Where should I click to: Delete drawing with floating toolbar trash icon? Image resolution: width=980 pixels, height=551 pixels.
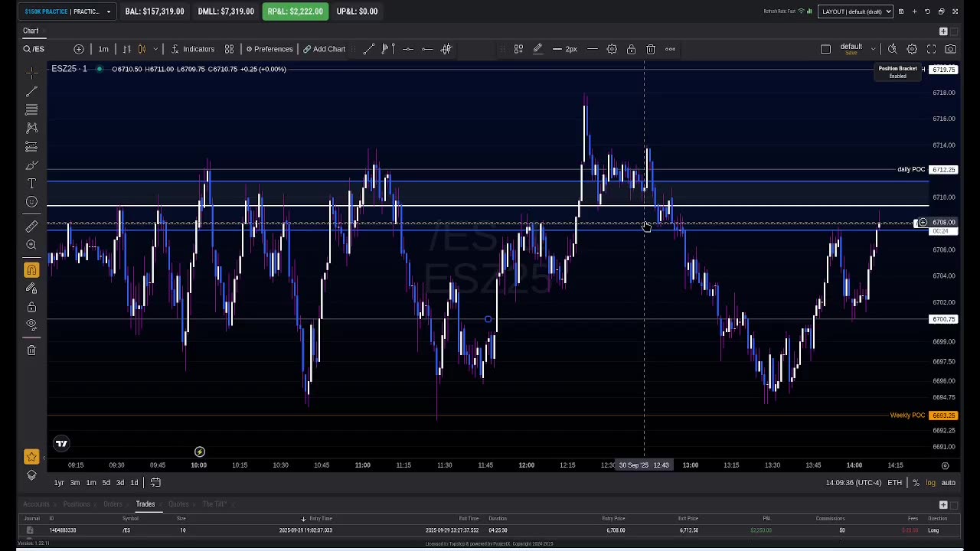pos(651,49)
